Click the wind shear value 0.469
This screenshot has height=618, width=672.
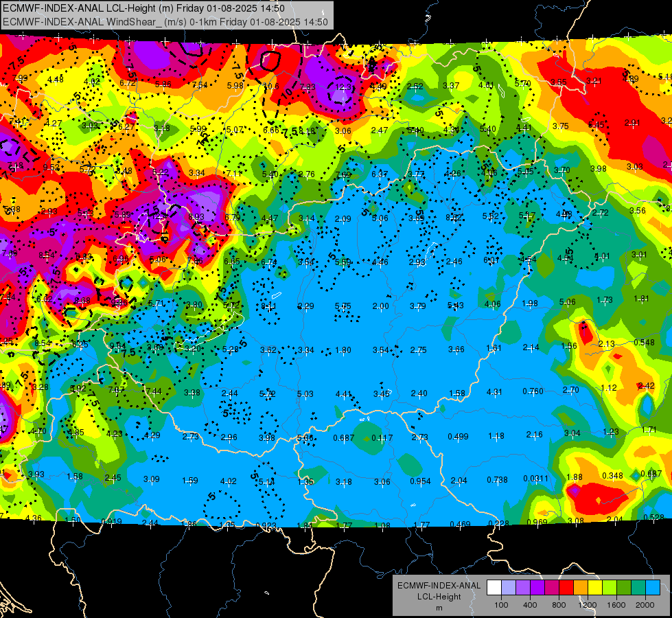pos(461,524)
